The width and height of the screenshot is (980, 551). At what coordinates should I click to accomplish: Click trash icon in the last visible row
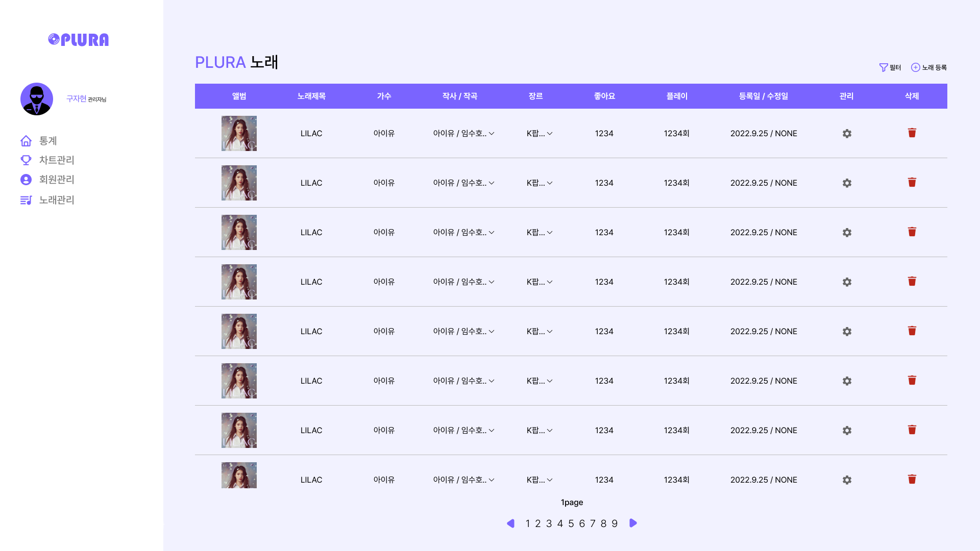click(912, 480)
